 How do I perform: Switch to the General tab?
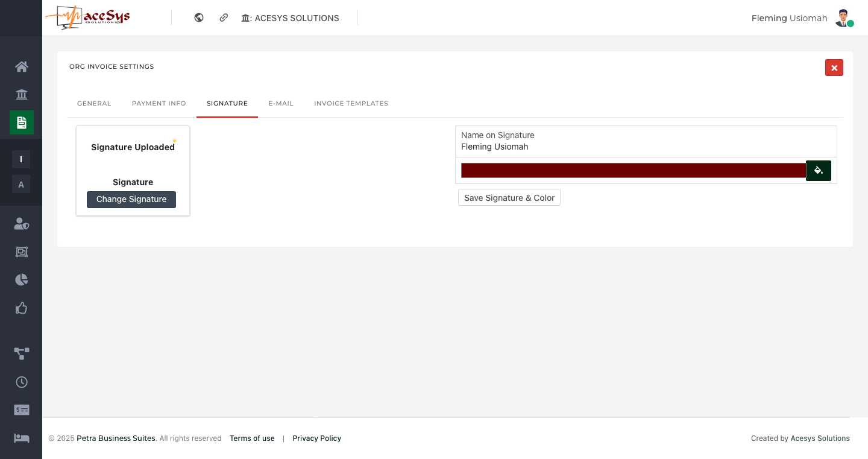tap(94, 104)
